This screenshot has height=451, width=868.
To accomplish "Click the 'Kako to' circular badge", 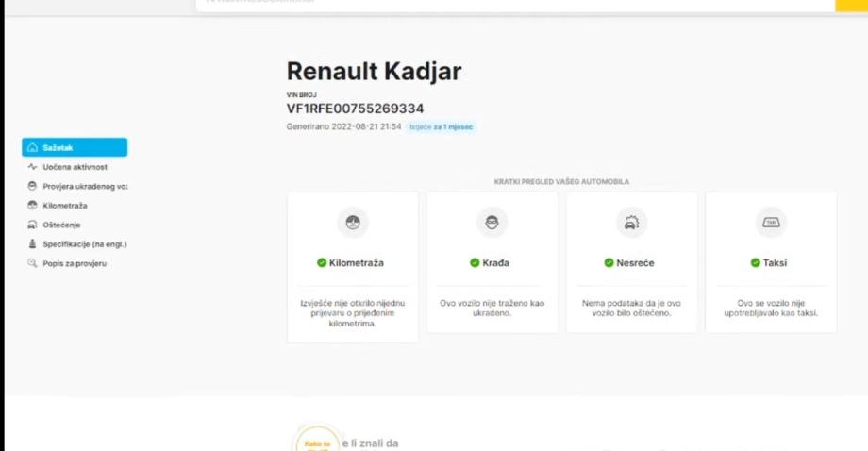I will pos(317,441).
